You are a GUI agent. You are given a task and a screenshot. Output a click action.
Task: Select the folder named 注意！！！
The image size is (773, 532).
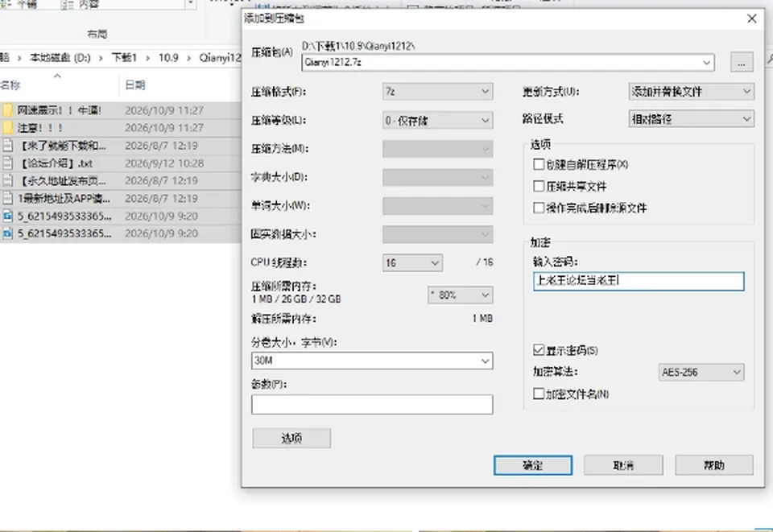[x=40, y=128]
